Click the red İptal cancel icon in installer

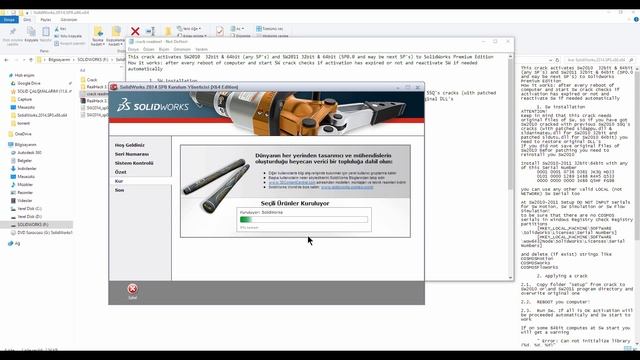coord(132,289)
